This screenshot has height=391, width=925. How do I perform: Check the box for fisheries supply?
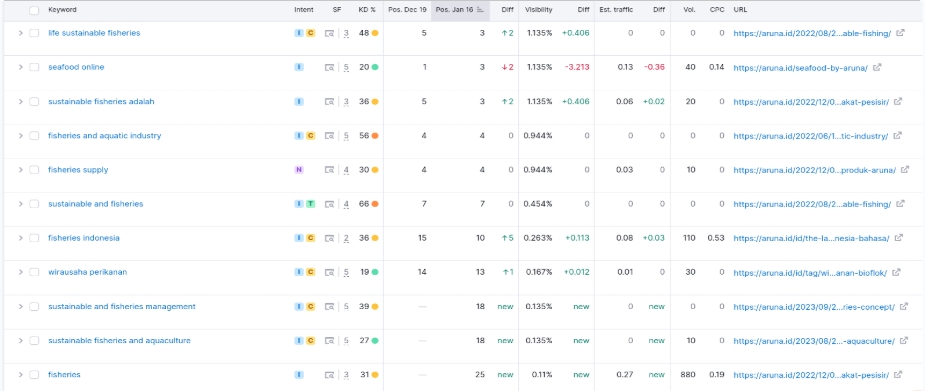[x=34, y=170]
